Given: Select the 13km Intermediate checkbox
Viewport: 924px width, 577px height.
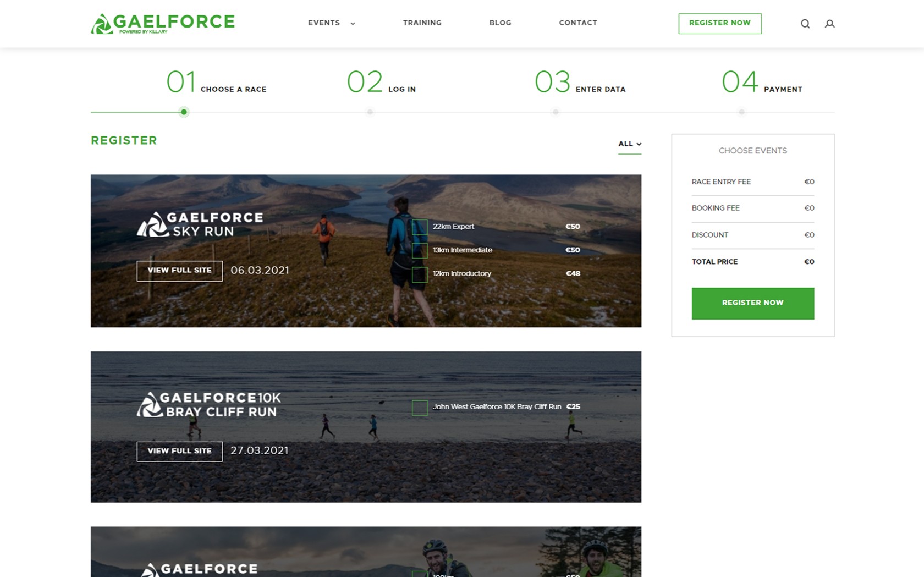Looking at the screenshot, I should [420, 250].
